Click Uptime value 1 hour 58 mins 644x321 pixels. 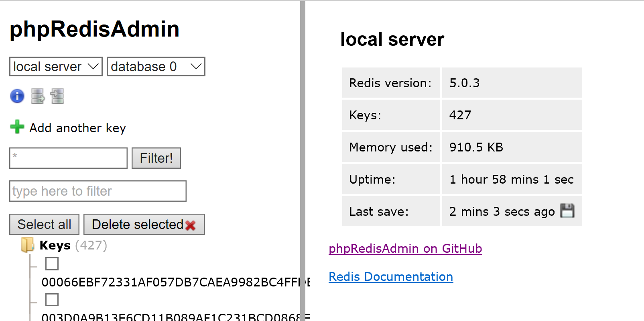point(511,179)
